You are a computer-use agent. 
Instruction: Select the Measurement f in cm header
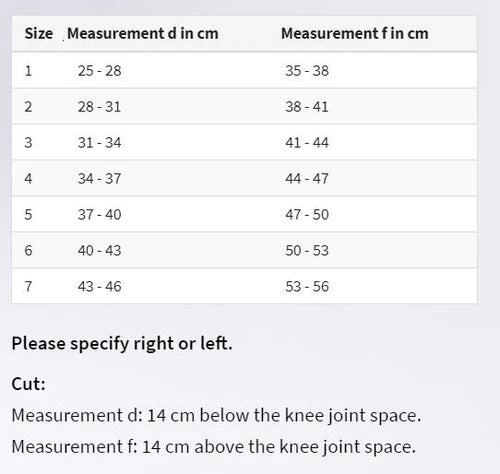(355, 34)
